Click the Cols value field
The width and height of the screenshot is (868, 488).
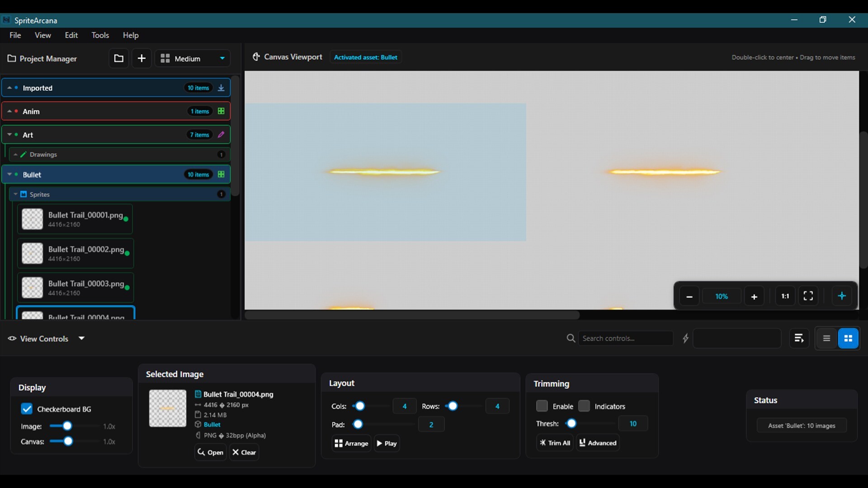(x=405, y=406)
